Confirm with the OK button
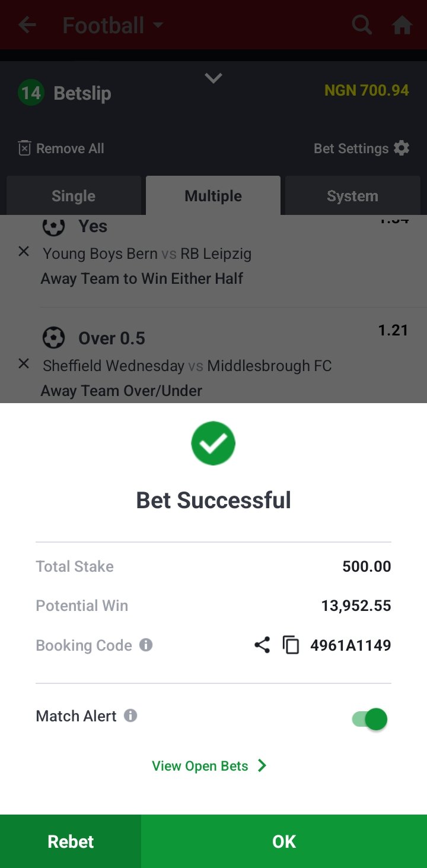The image size is (427, 868). coord(284,841)
